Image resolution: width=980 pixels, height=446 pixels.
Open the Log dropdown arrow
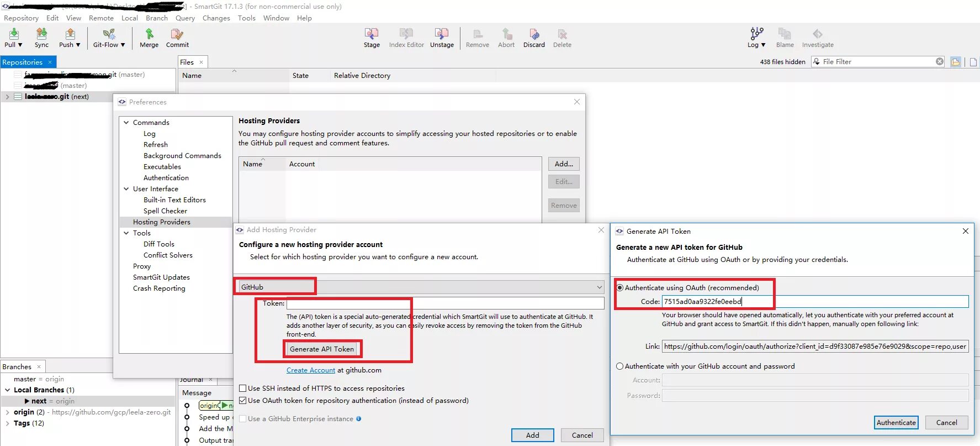click(763, 45)
